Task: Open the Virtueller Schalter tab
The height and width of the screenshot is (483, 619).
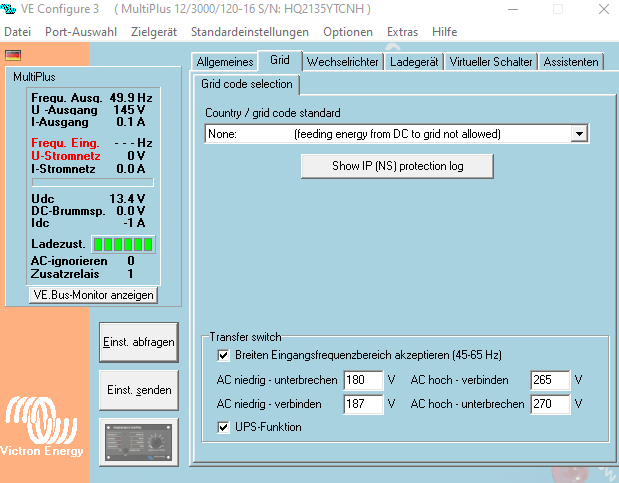Action: [491, 62]
